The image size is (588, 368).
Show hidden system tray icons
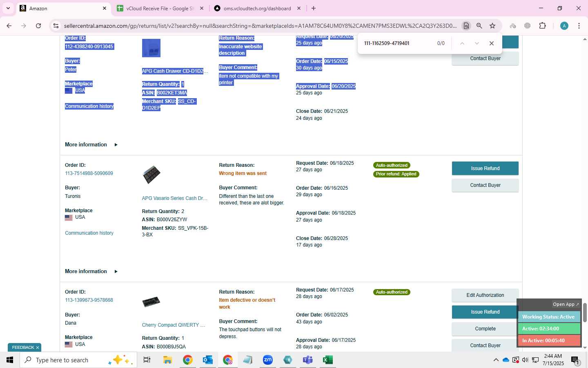pyautogui.click(x=496, y=360)
